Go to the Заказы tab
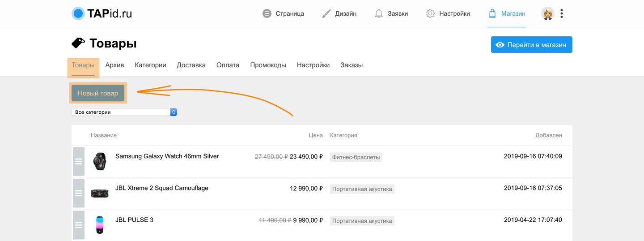 click(352, 65)
